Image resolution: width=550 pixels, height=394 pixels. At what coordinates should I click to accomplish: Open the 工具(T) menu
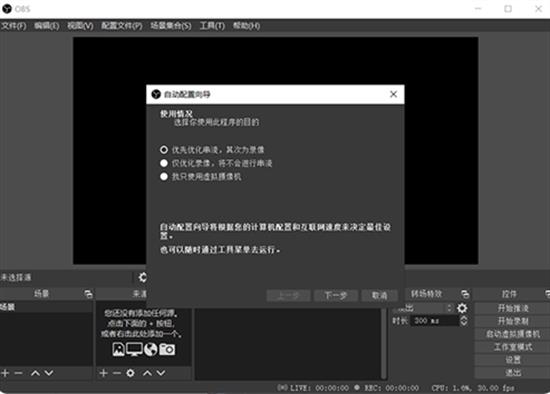(x=212, y=26)
